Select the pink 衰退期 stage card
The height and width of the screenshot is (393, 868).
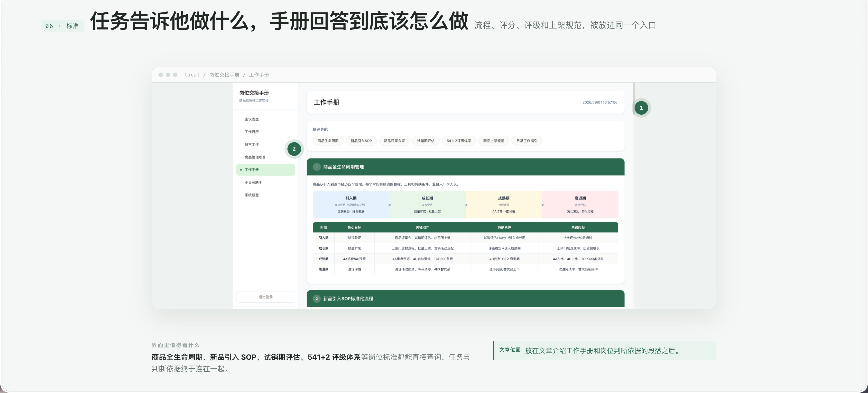click(580, 205)
